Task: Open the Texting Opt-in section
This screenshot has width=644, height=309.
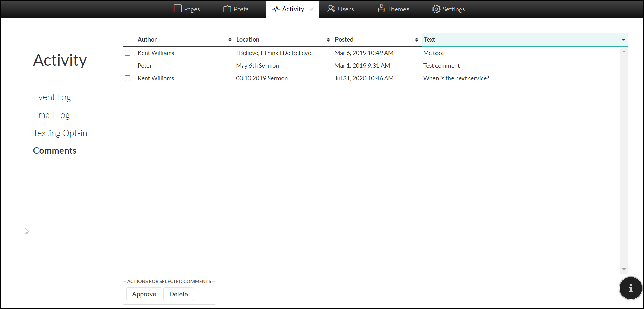Action: coord(60,133)
